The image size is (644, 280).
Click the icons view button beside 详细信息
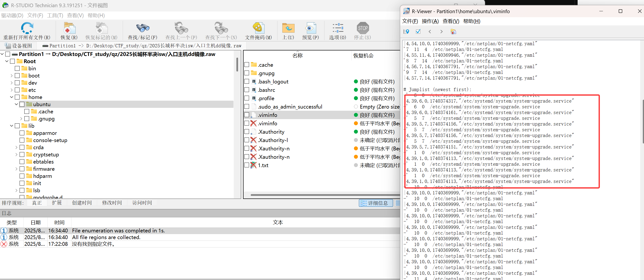point(398,203)
